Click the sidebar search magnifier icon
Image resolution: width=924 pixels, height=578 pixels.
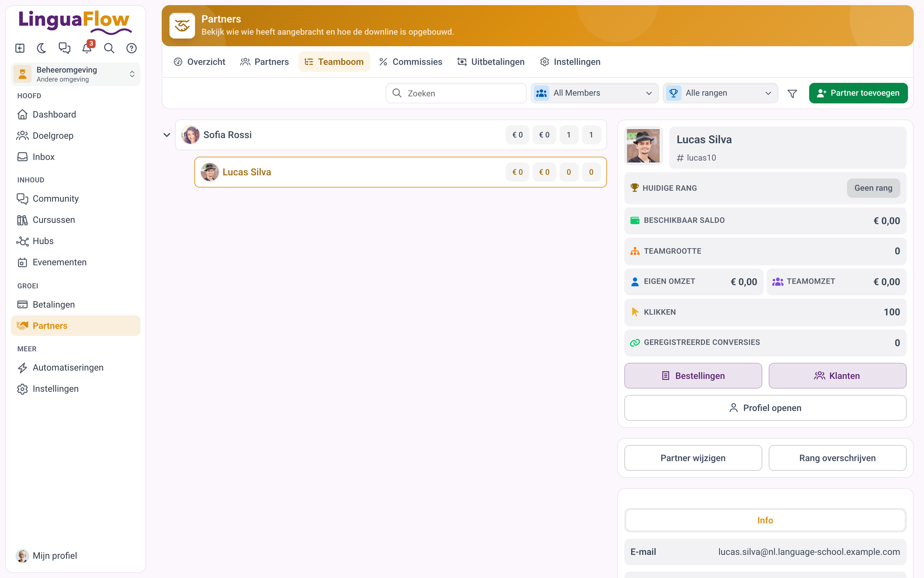pyautogui.click(x=109, y=48)
